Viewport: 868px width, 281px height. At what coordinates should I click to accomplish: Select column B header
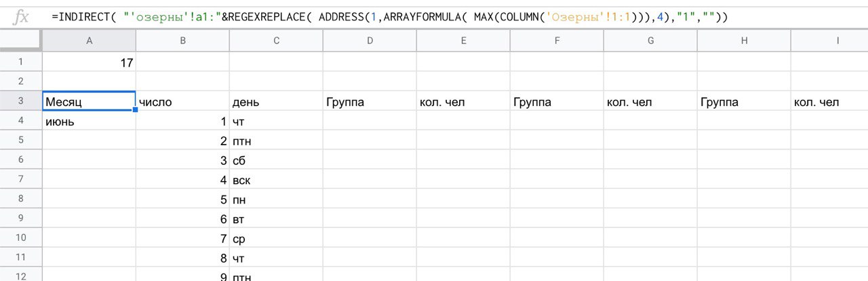pyautogui.click(x=182, y=41)
